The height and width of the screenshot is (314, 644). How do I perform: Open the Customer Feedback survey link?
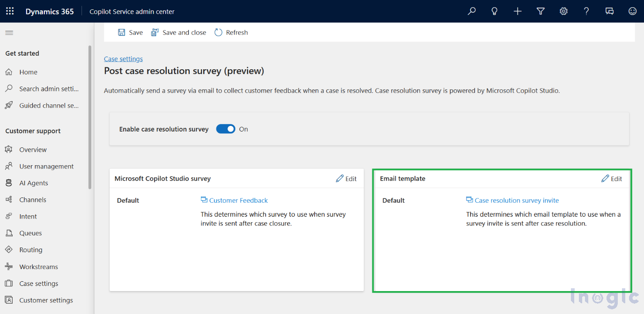pyautogui.click(x=238, y=200)
